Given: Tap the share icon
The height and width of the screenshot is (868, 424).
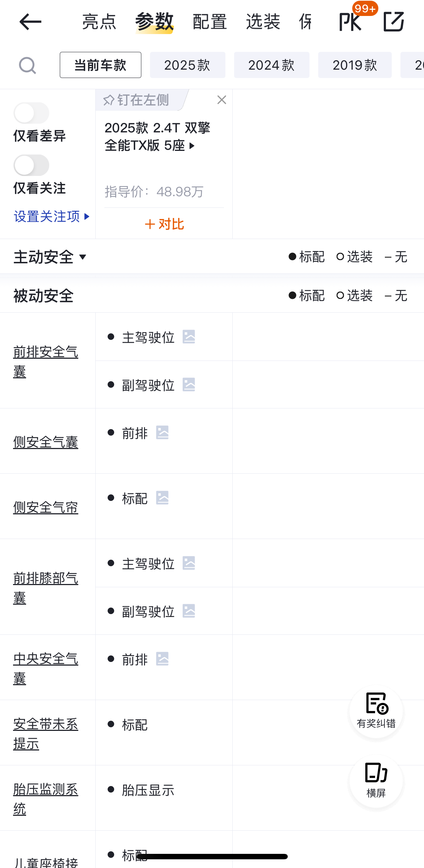Looking at the screenshot, I should pos(394,22).
